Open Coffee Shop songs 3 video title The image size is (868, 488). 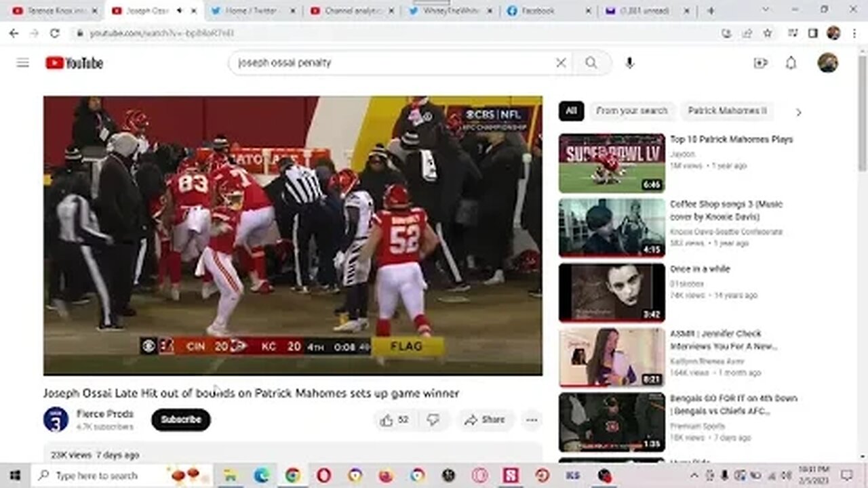(x=726, y=210)
